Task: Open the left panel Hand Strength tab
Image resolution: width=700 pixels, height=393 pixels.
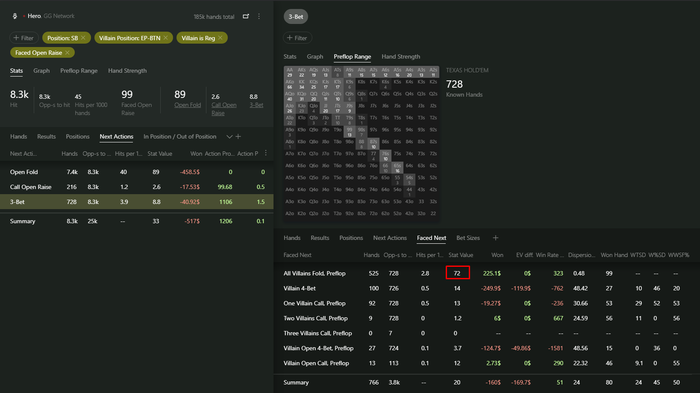Action: tap(127, 71)
